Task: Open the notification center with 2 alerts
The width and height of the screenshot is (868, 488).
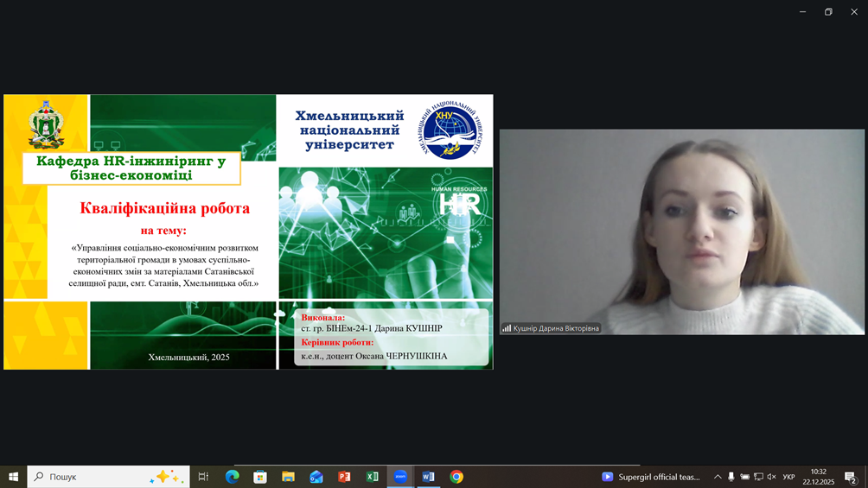Action: point(851,477)
